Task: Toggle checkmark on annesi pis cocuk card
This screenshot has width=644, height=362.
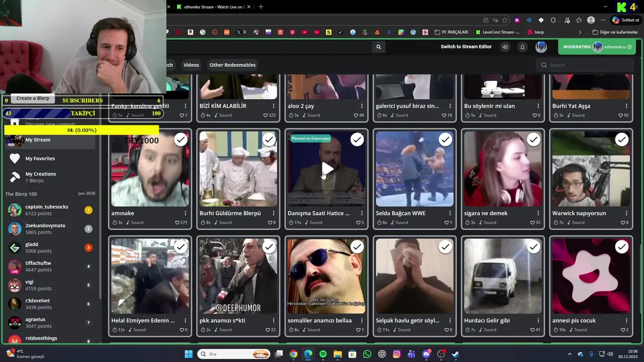Action: (622, 247)
